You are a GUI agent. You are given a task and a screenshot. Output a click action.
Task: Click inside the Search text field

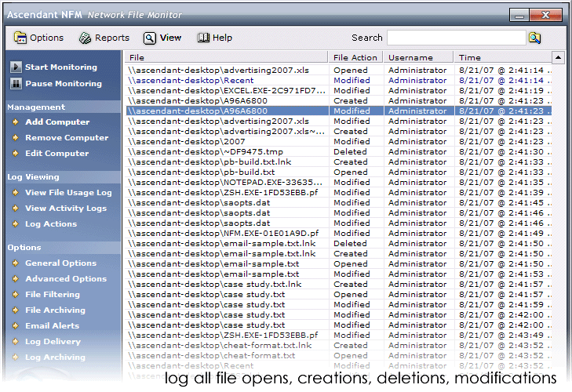point(456,38)
